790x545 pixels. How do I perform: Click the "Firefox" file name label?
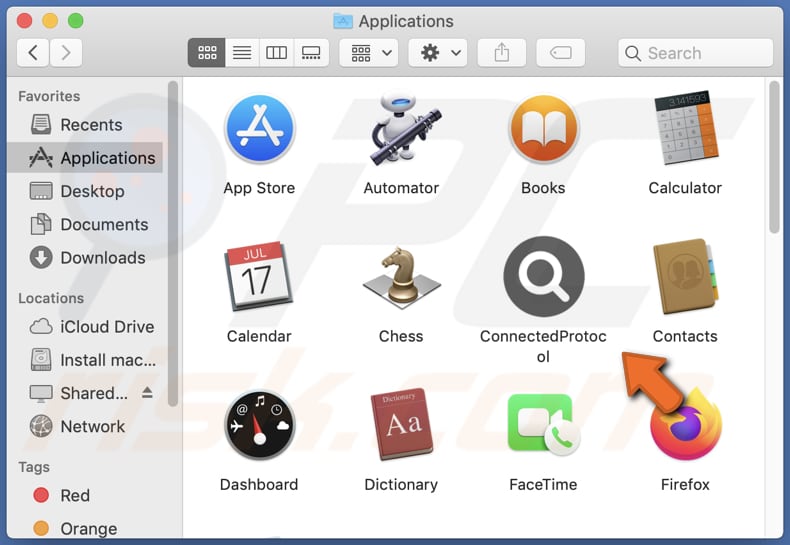coord(685,485)
